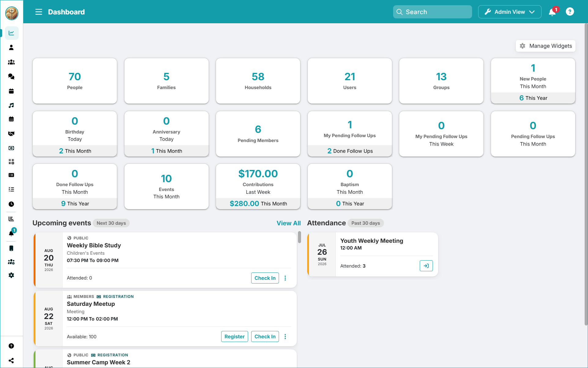Click the Search field in header

pos(432,12)
